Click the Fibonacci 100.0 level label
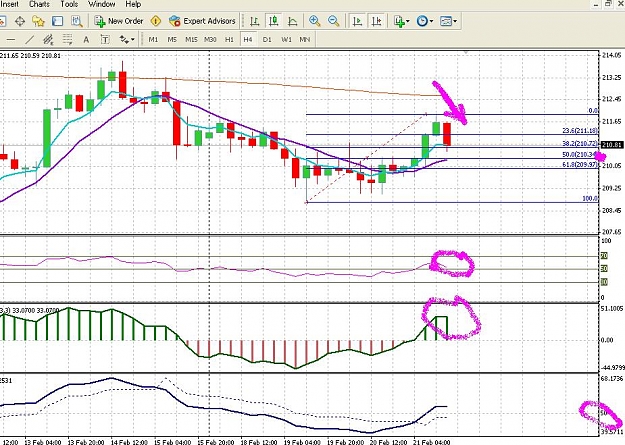Screen dimensions: 625x445 click(590, 198)
